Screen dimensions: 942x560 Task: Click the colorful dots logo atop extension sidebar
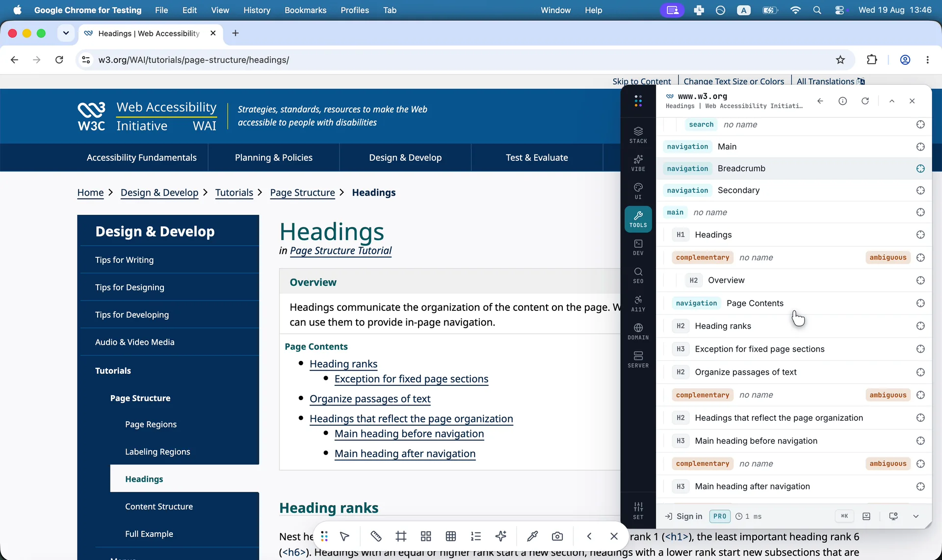pos(638,101)
